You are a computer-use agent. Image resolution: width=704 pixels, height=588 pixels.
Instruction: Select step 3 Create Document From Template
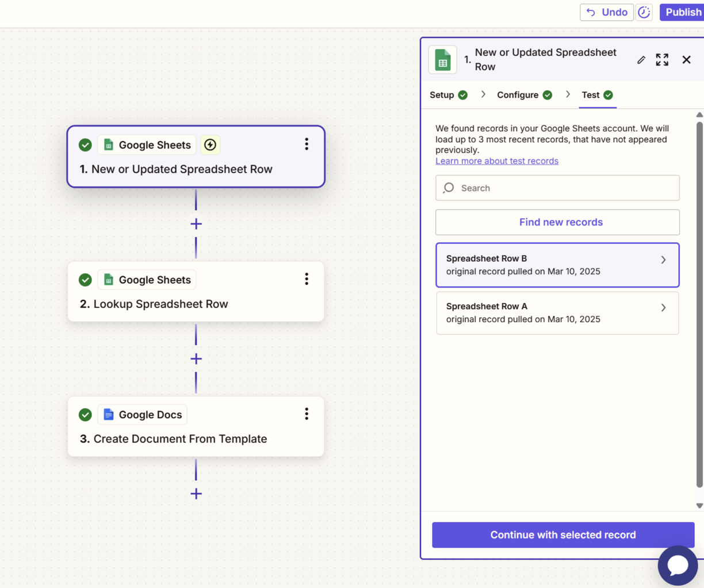(x=196, y=426)
